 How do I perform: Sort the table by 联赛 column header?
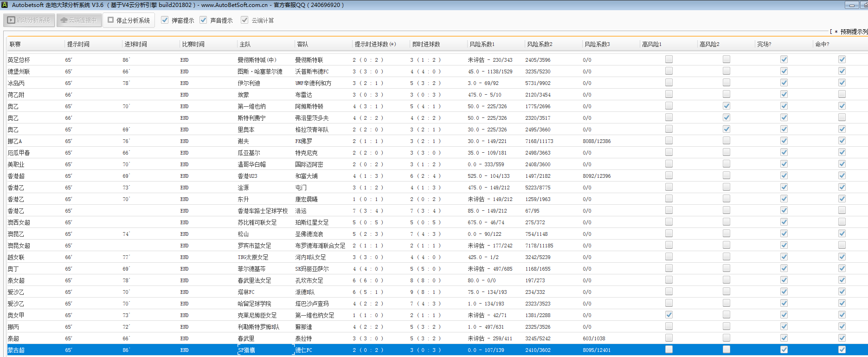coord(15,44)
